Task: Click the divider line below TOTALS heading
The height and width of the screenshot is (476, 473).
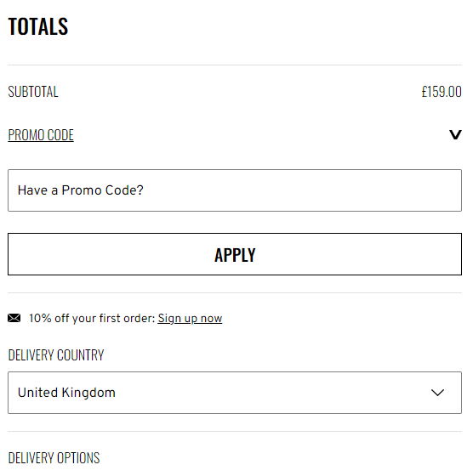Action: (x=235, y=65)
